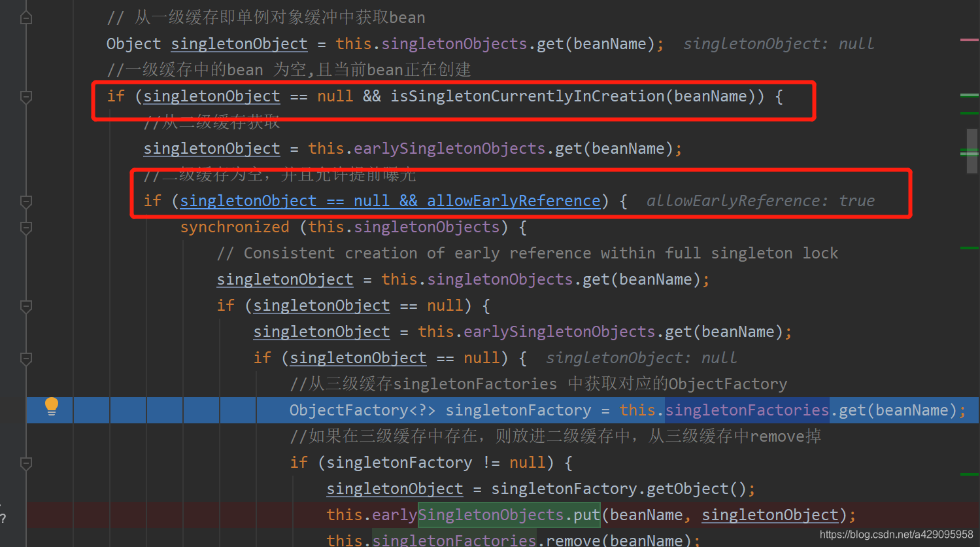Viewport: 980px width, 547px height.
Task: Click 'Object' type in the singletonObject declaration
Action: pos(134,44)
